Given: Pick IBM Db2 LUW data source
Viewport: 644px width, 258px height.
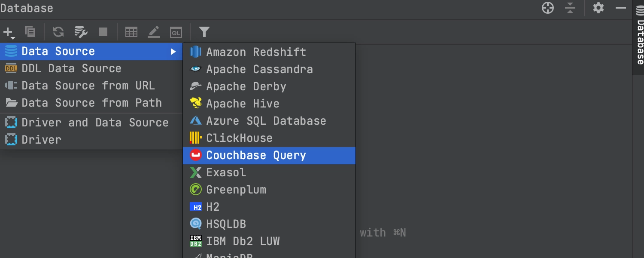Looking at the screenshot, I should [269, 241].
